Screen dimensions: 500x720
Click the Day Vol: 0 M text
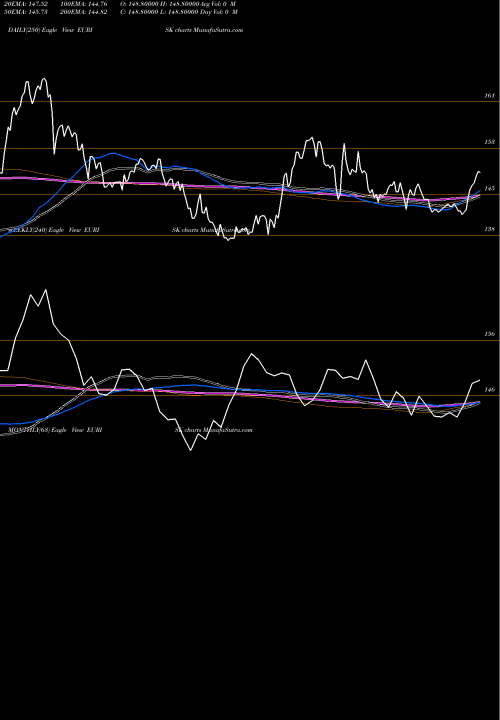click(219, 12)
